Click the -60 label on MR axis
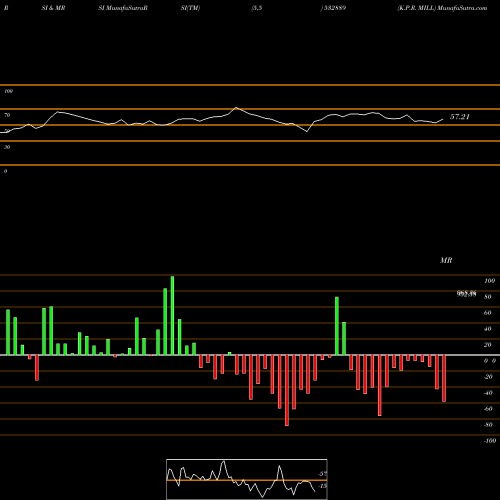The height and width of the screenshot is (500, 500). click(488, 409)
